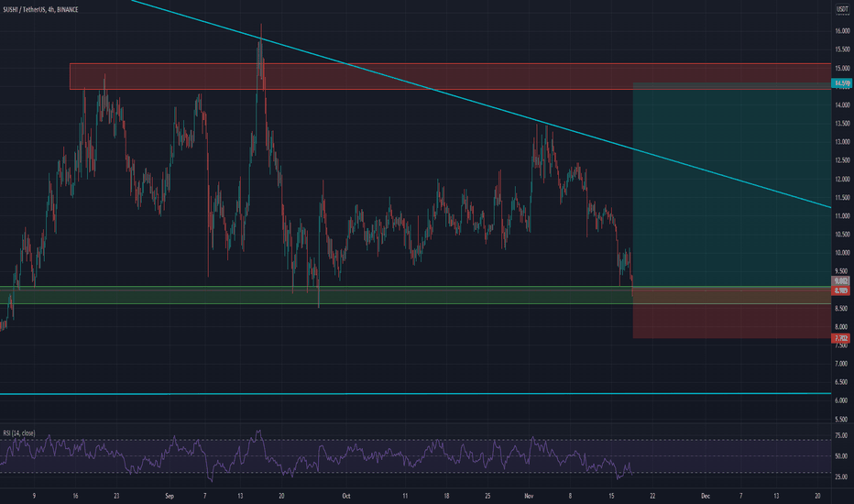
Task: Click the green profit area of long position
Action: (x=732, y=185)
